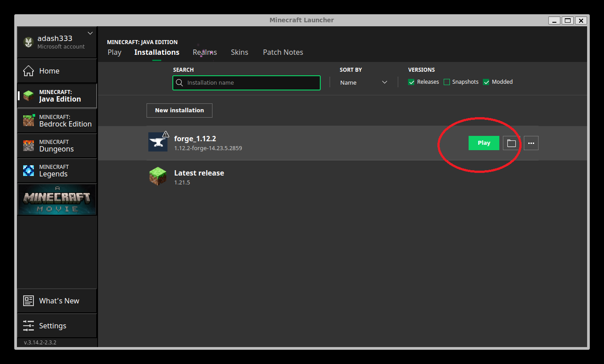The width and height of the screenshot is (604, 364).
Task: Open forge_1.12.2 installation folder
Action: click(x=511, y=143)
